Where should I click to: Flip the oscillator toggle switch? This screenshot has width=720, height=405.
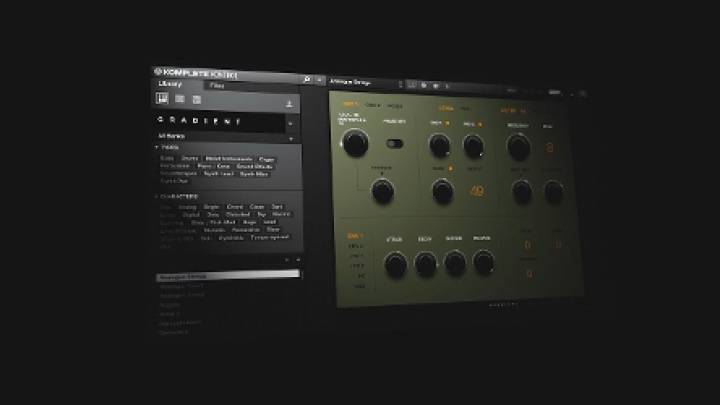(394, 144)
